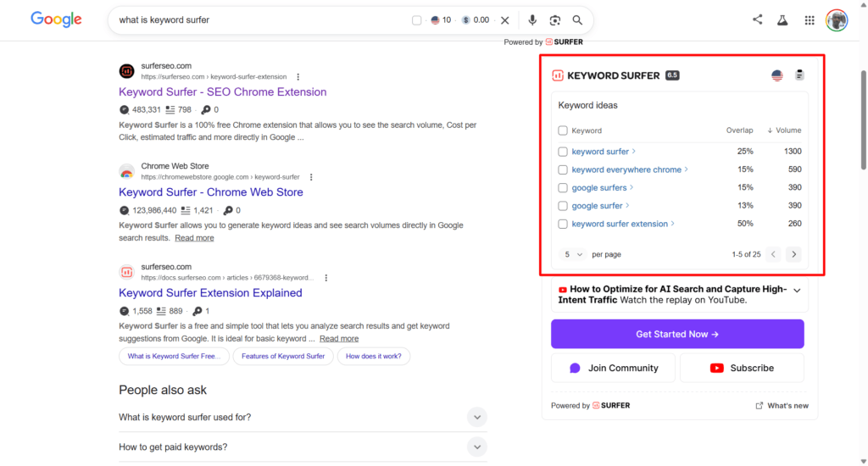Click 'Powered by SURFER' below the search bar
This screenshot has height=466, width=868.
coord(543,42)
